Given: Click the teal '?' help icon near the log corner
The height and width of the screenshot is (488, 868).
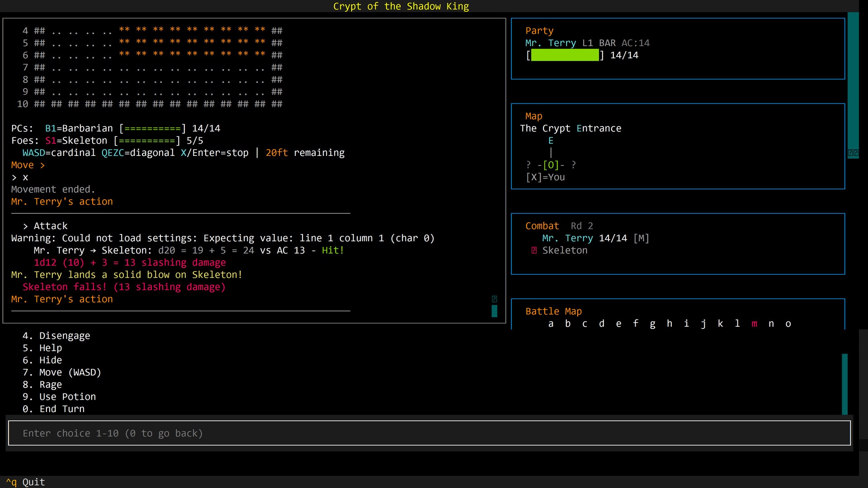Looking at the screenshot, I should click(x=495, y=299).
